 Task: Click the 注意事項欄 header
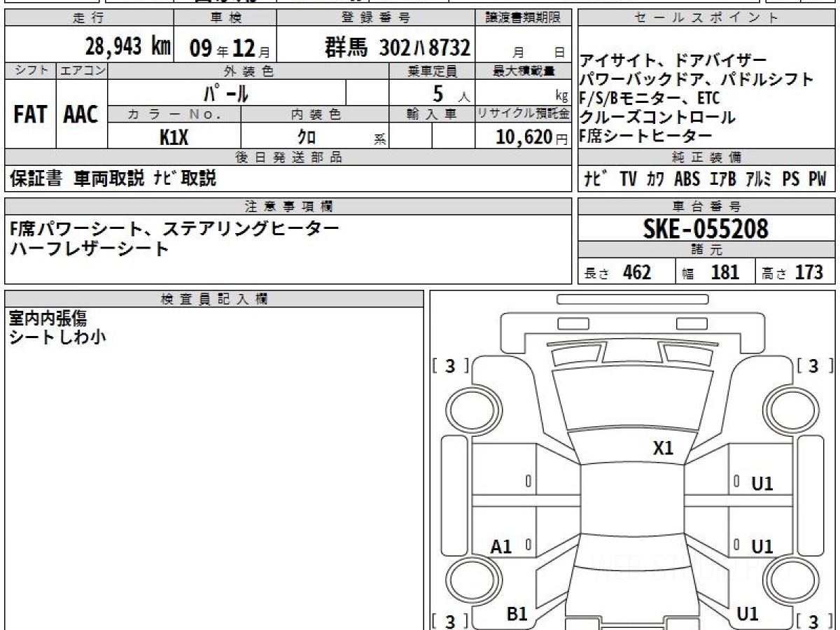(288, 206)
